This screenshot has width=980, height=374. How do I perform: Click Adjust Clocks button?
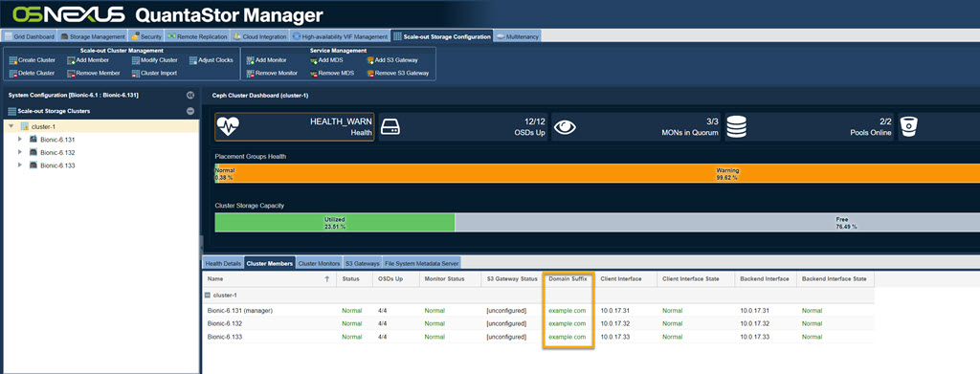(212, 60)
